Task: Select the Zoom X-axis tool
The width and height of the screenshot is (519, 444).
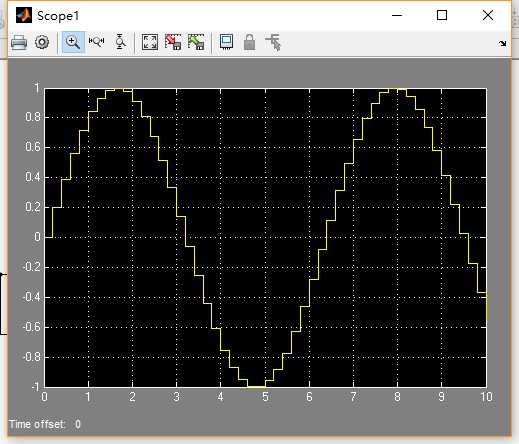Action: coord(96,42)
